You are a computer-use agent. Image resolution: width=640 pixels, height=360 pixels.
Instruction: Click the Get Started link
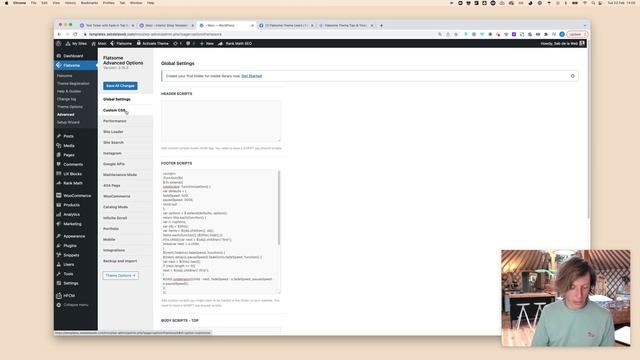(x=251, y=76)
